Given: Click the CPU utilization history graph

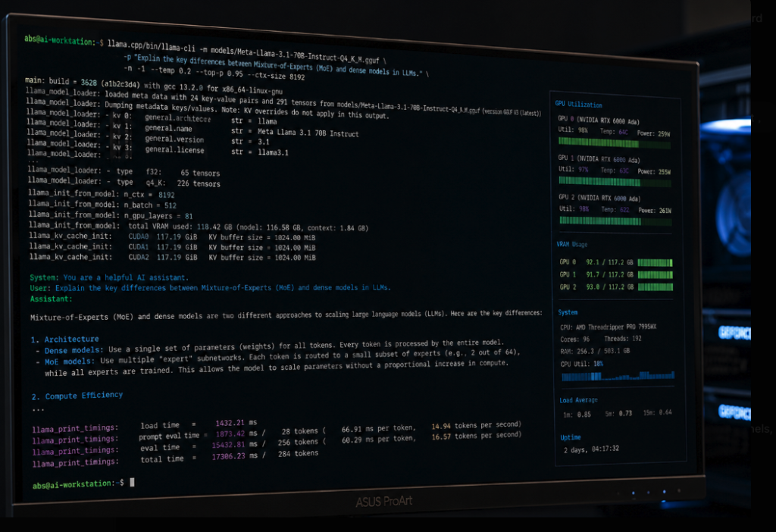Looking at the screenshot, I should [618, 376].
